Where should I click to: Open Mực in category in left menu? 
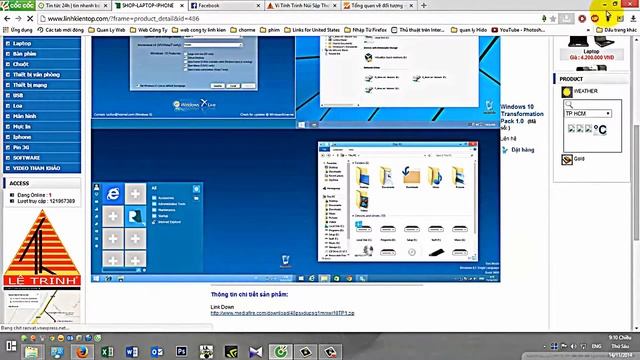pyautogui.click(x=42, y=127)
